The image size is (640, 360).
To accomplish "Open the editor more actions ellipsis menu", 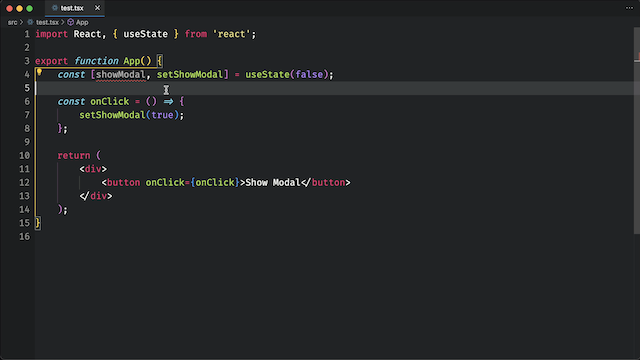I will click(x=629, y=8).
